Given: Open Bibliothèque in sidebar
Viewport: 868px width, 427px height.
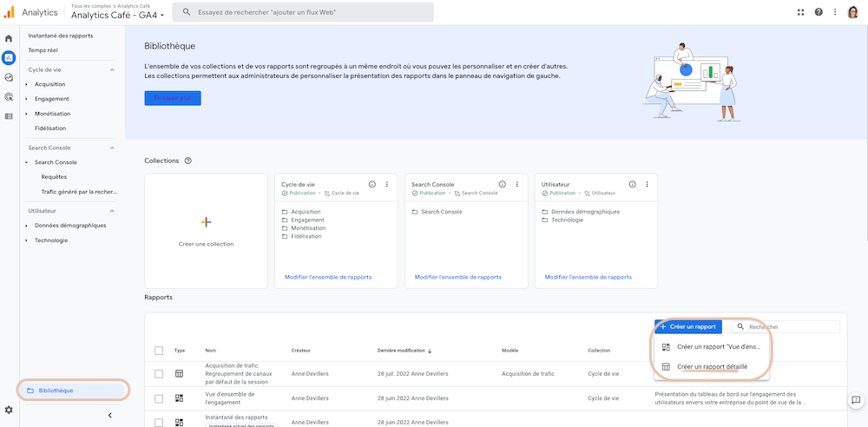Looking at the screenshot, I should [74, 391].
